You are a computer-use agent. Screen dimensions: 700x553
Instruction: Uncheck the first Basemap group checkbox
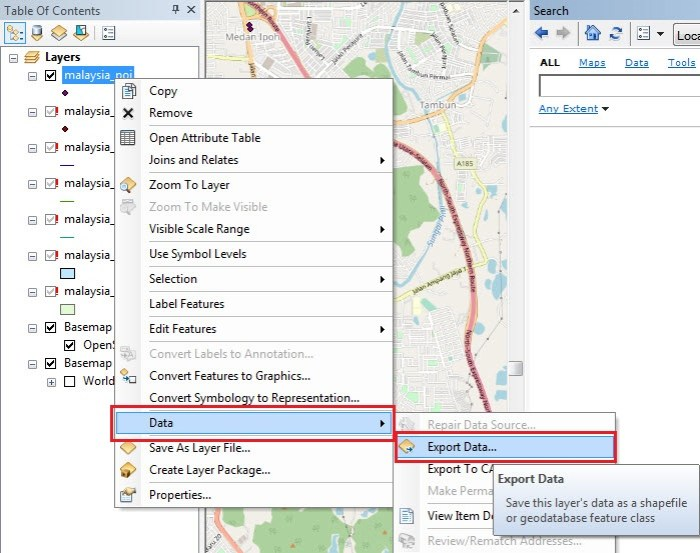(x=50, y=327)
